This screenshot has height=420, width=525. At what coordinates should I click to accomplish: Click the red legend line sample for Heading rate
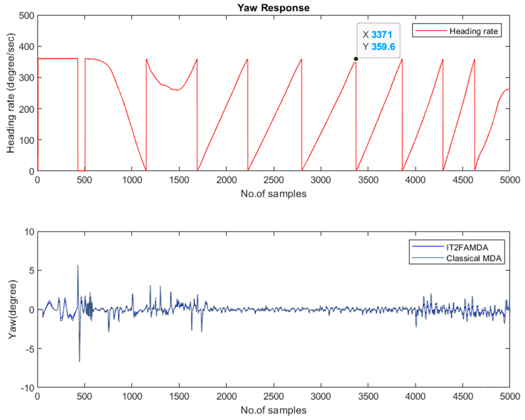(x=431, y=31)
